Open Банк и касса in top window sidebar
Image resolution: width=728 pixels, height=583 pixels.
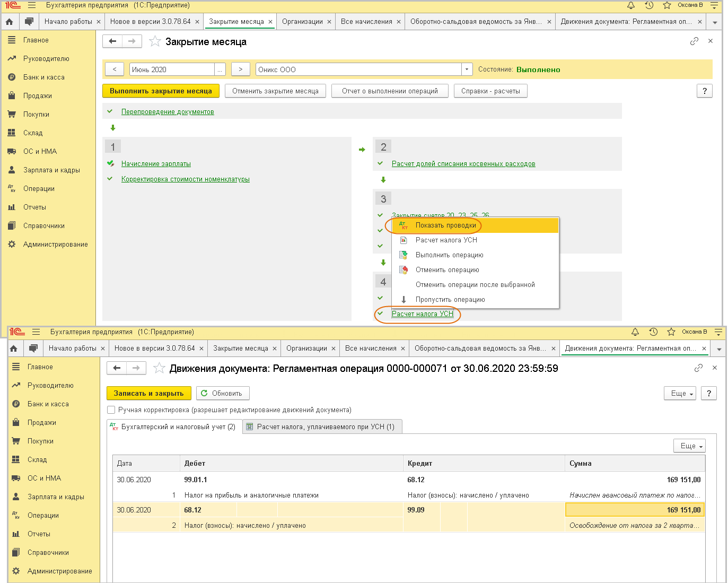pos(44,77)
